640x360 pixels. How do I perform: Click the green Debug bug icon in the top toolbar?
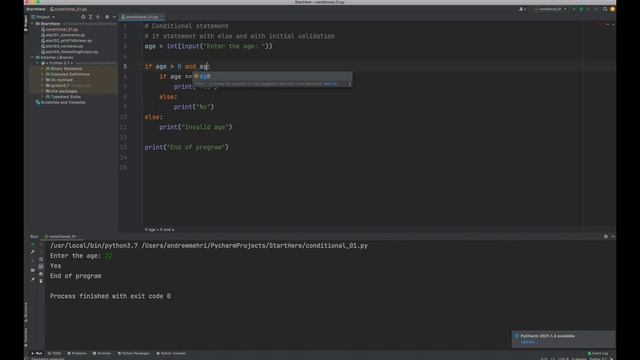[581, 9]
